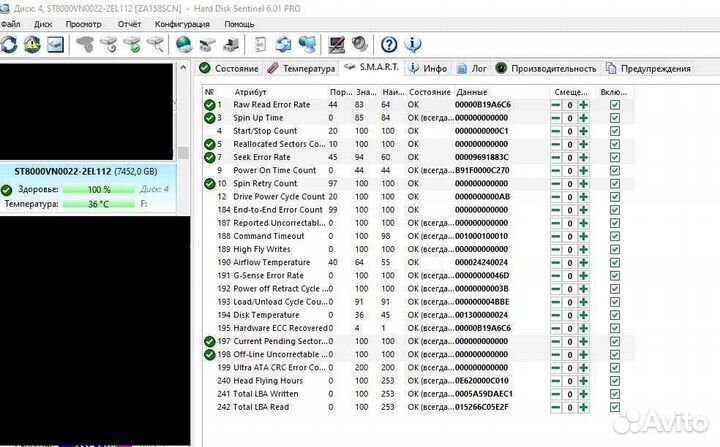Screen dimensions: 720x447
Task: Click the disk panel view toolbar icon
Action: 55,45
